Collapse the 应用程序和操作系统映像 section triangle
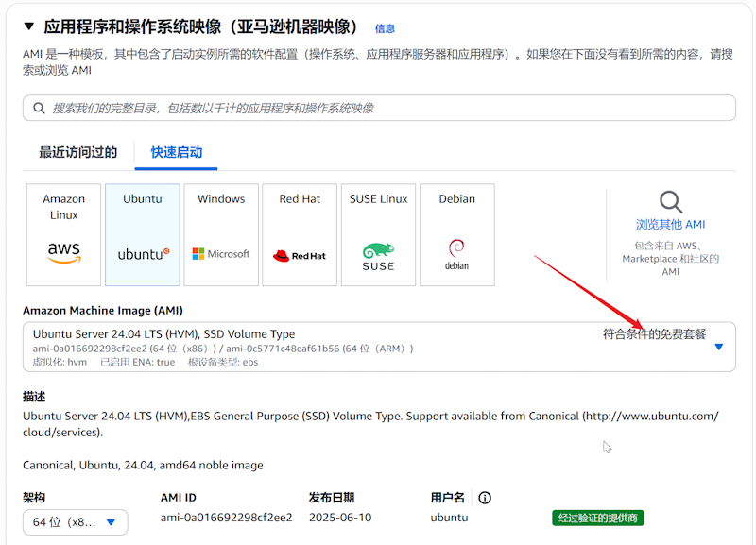Screen dimensions: 756x545 (29, 26)
